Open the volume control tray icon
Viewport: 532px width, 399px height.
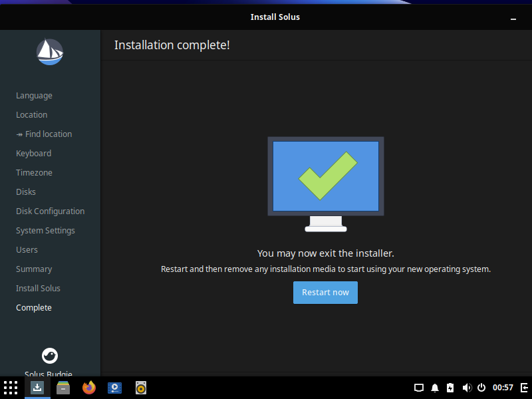pos(467,388)
